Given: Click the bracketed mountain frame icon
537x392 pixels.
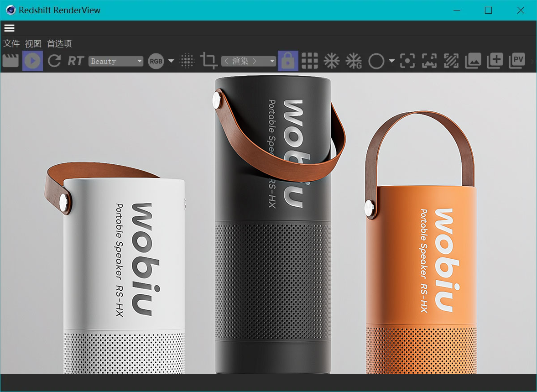Looking at the screenshot, I should point(429,61).
